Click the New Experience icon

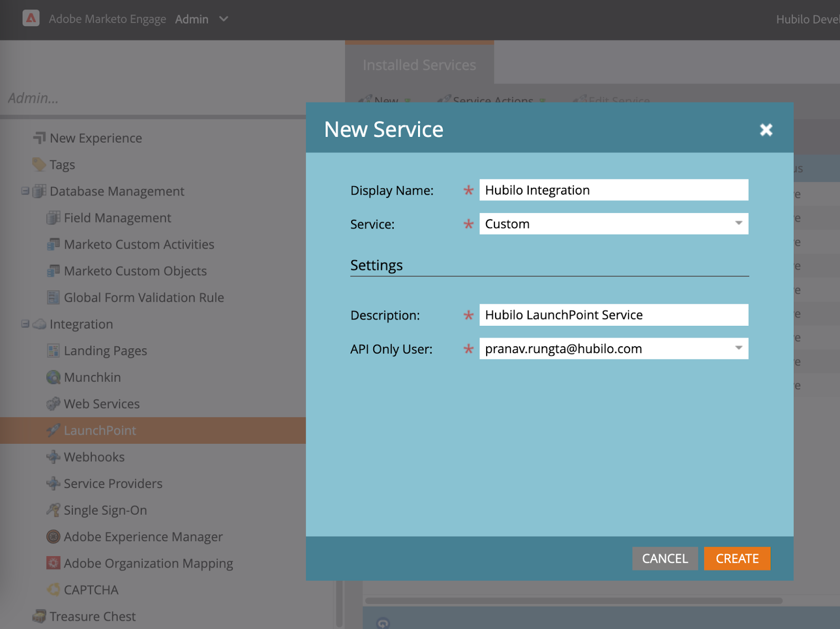[x=39, y=138]
